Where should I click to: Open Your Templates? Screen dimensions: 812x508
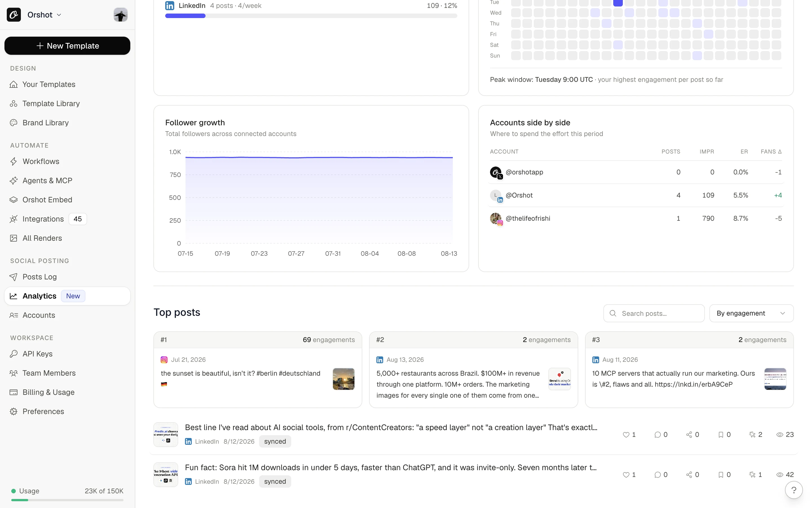point(49,84)
